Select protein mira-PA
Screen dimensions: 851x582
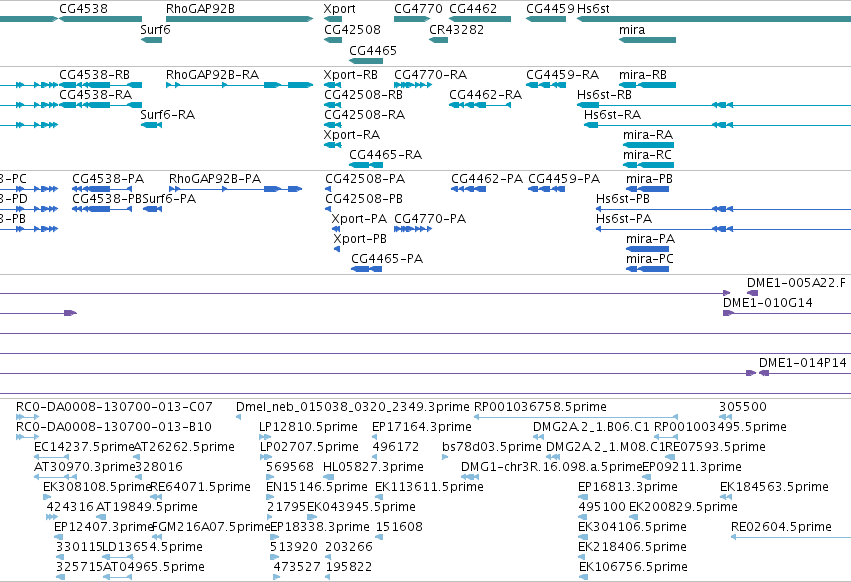tap(650, 239)
